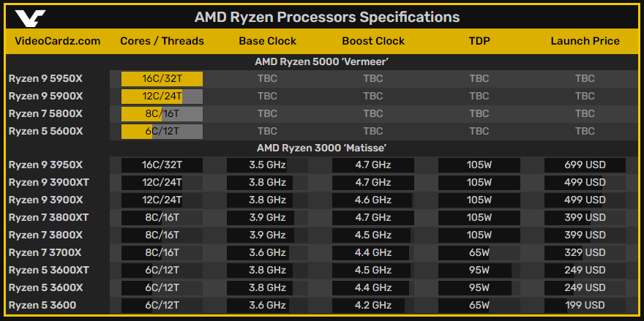
Task: Click the Boost Clock column header
Action: coord(373,41)
